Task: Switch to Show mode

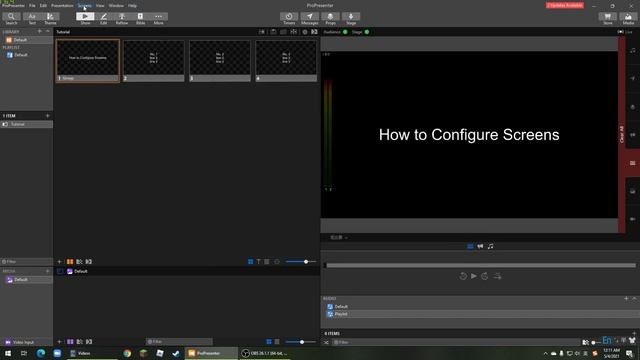Action: click(85, 18)
